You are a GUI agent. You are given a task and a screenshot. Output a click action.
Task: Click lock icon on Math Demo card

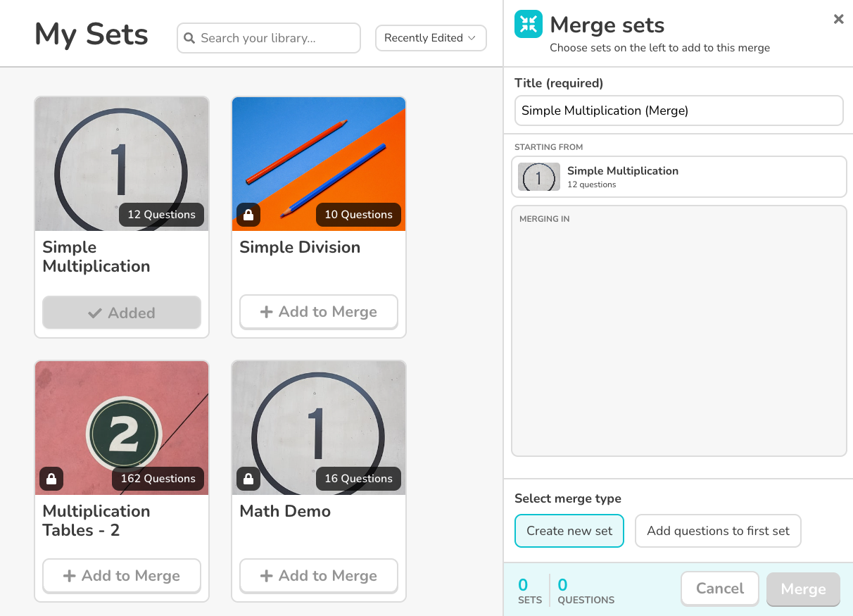click(x=248, y=479)
